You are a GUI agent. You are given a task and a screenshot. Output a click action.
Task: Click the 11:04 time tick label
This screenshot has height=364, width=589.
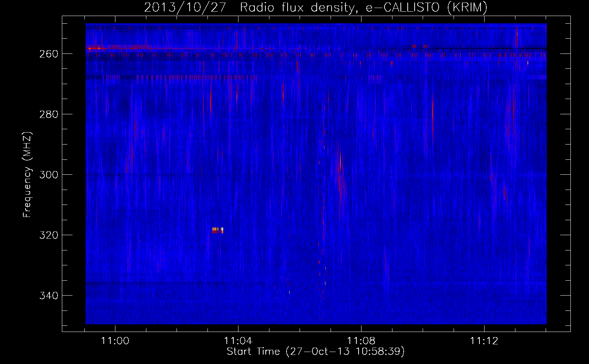pos(238,341)
